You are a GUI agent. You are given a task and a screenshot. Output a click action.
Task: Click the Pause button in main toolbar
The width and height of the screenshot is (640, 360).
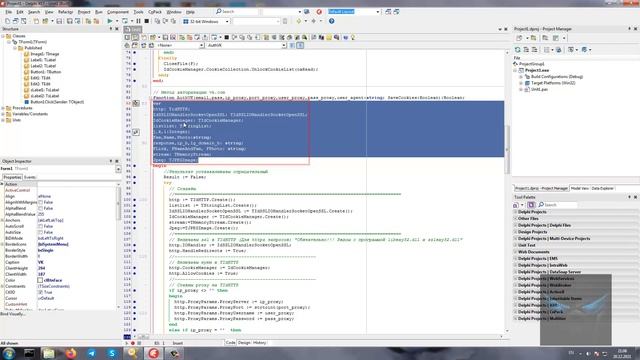tap(138, 21)
